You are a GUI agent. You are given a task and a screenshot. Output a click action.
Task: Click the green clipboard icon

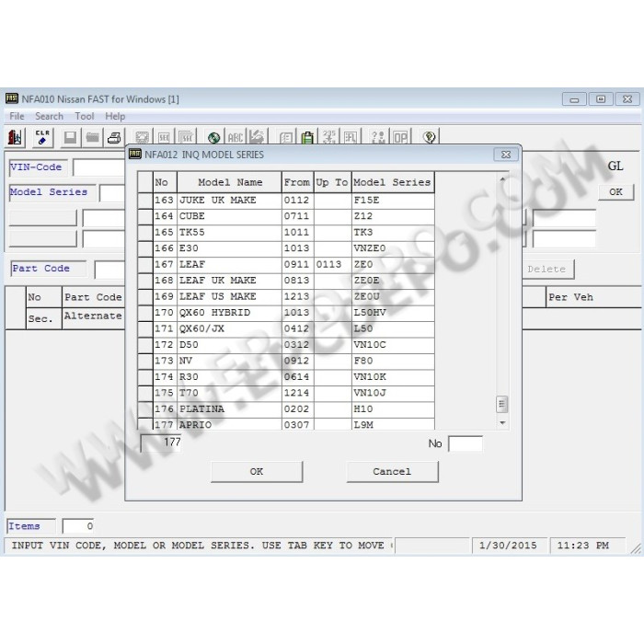tap(307, 138)
